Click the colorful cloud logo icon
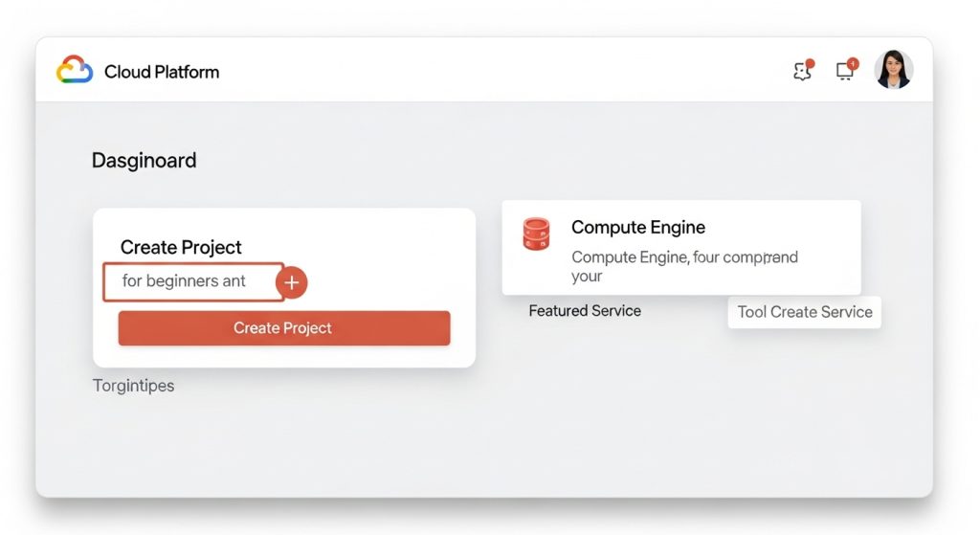 click(x=75, y=70)
